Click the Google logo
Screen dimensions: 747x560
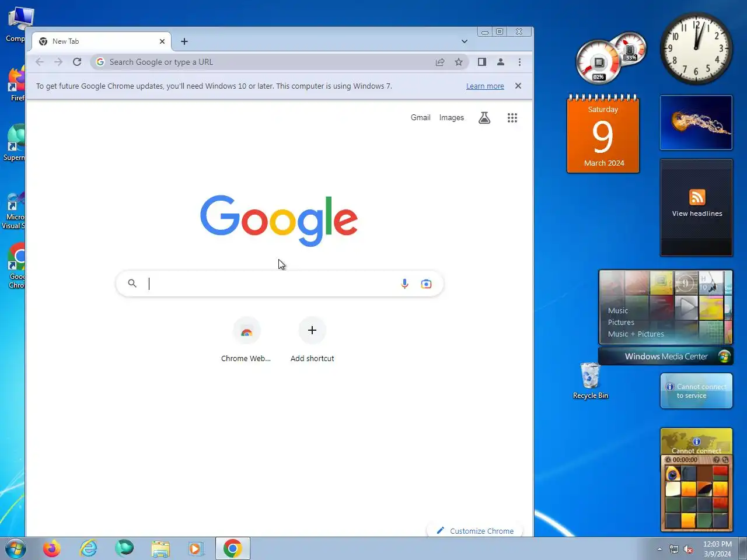click(279, 220)
